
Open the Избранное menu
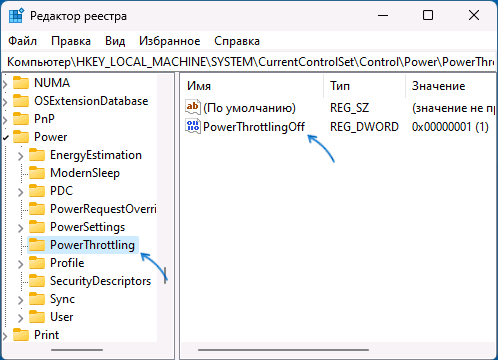click(170, 41)
